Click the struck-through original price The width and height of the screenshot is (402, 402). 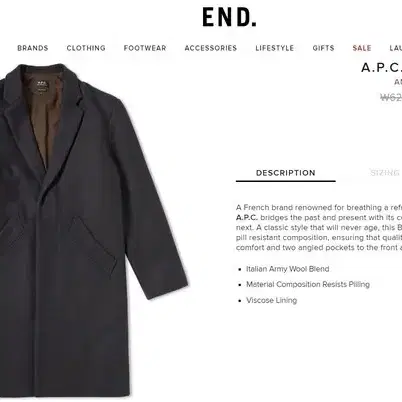click(391, 97)
